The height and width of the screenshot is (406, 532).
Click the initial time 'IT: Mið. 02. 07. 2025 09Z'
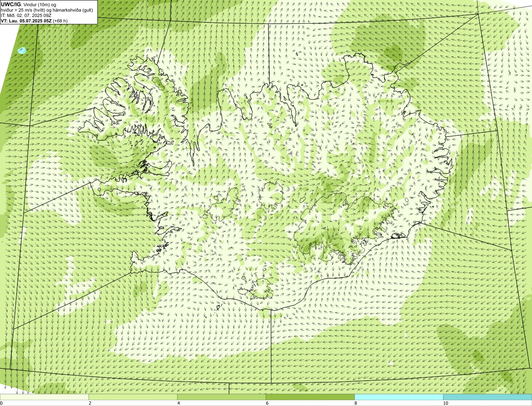(26, 15)
